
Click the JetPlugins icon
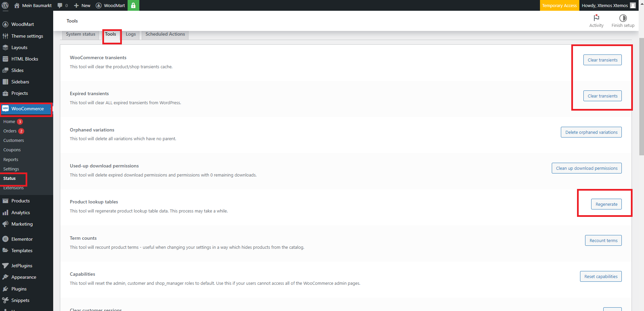5,266
